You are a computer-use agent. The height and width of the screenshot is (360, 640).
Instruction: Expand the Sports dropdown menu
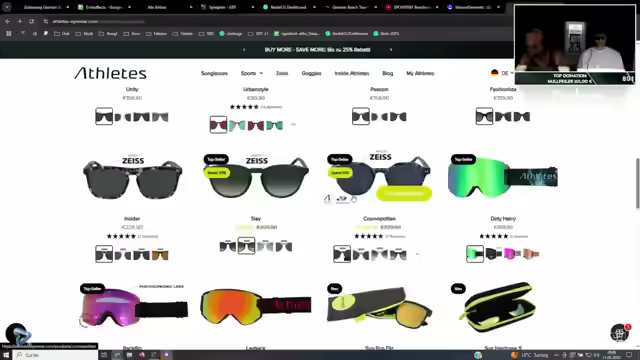point(252,73)
